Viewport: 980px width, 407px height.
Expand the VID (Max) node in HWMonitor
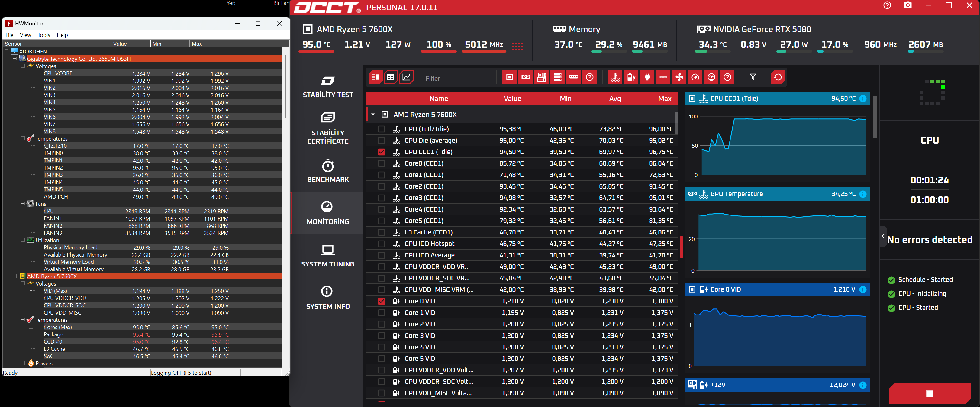[x=31, y=291]
